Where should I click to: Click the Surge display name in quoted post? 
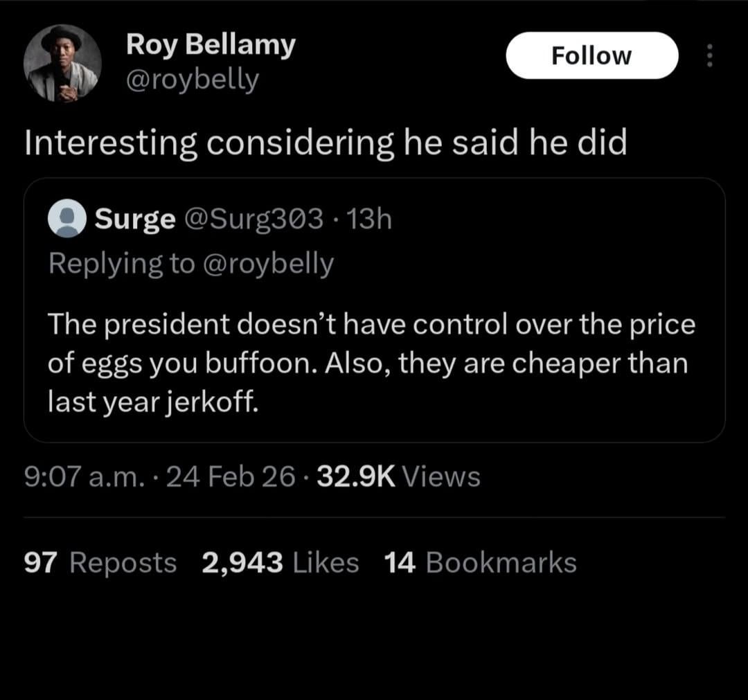pos(135,219)
